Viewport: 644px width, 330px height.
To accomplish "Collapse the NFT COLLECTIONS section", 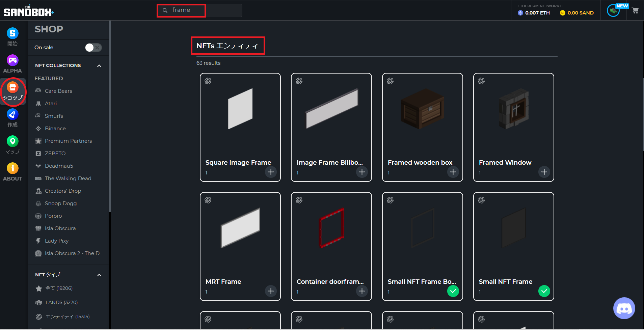I will (x=99, y=66).
